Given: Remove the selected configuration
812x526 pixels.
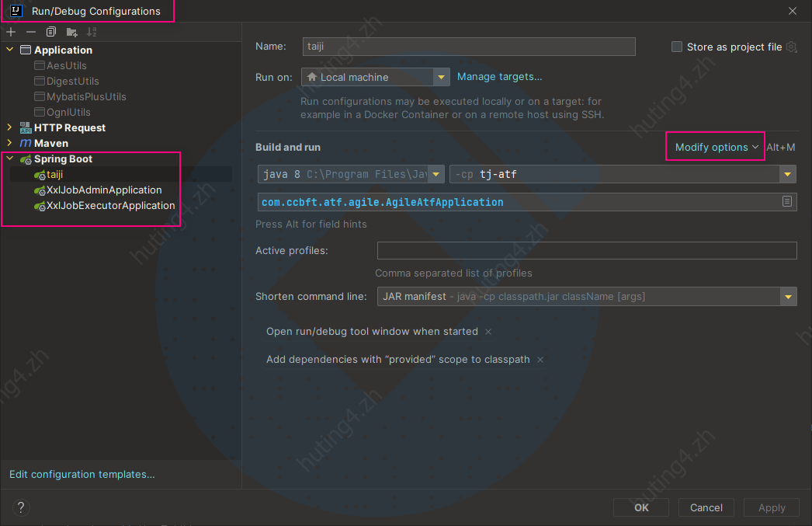Looking at the screenshot, I should (31, 32).
